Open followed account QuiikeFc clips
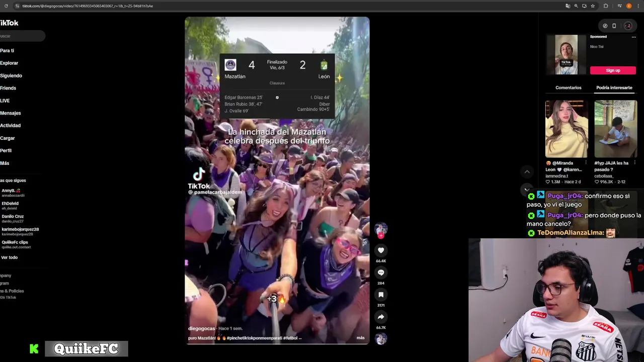Viewport: 644px width, 362px height. [16, 244]
